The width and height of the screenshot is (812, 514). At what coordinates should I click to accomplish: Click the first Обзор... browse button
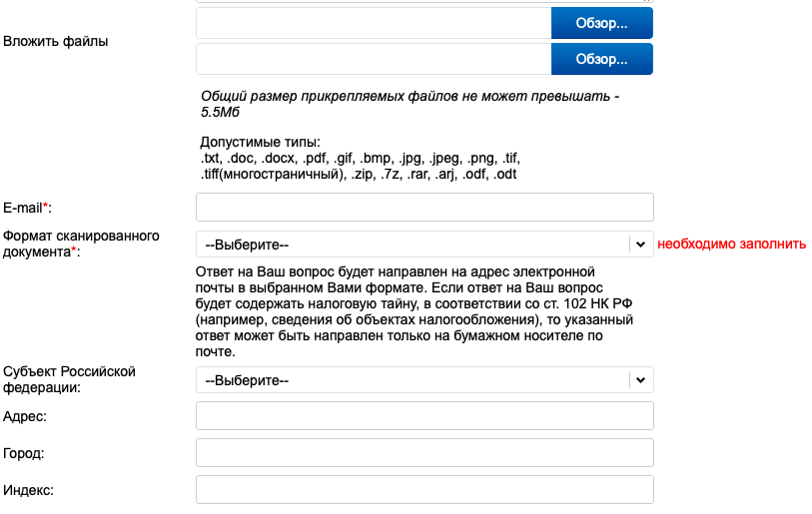(x=601, y=23)
